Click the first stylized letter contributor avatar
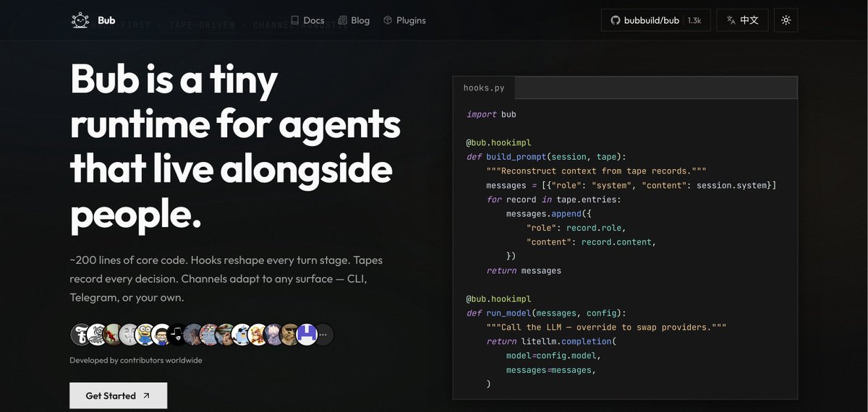 click(80, 334)
